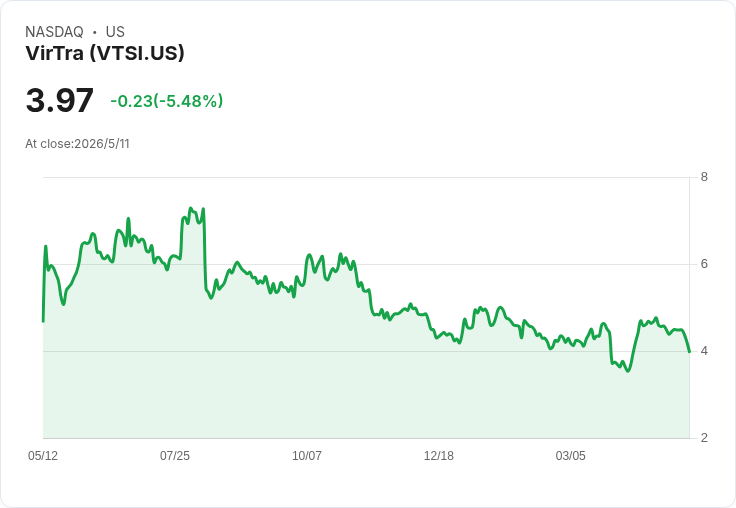Screen dimensions: 736x508
Task: Click the y-axis label 8
Action: coord(704,177)
